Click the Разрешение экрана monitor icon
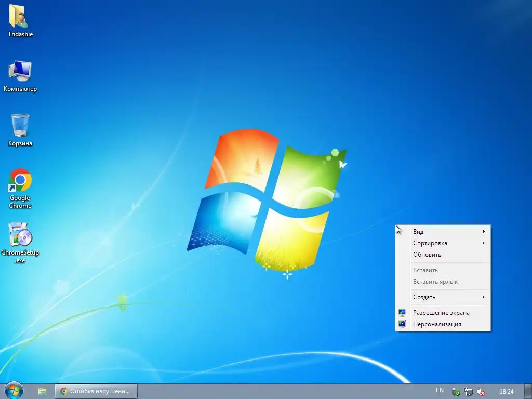 click(402, 312)
